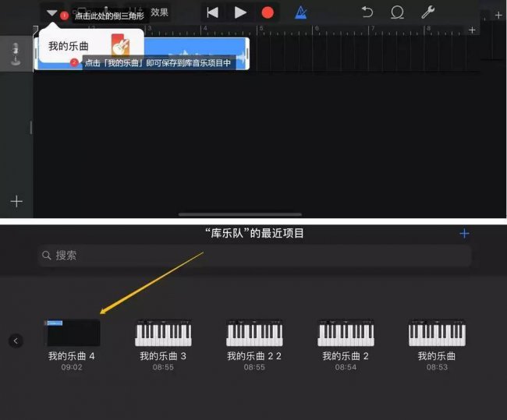This screenshot has width=507, height=420.
Task: Open song settings with the wrench icon
Action: (427, 12)
